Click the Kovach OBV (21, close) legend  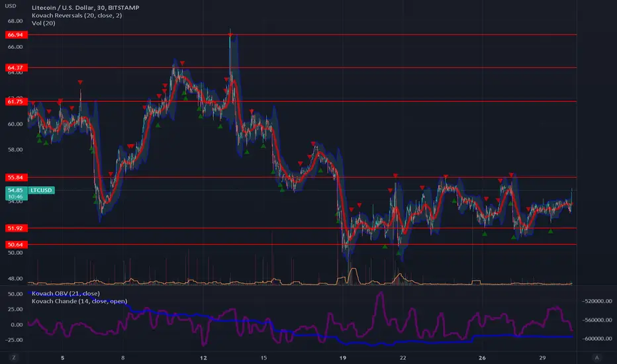point(66,294)
